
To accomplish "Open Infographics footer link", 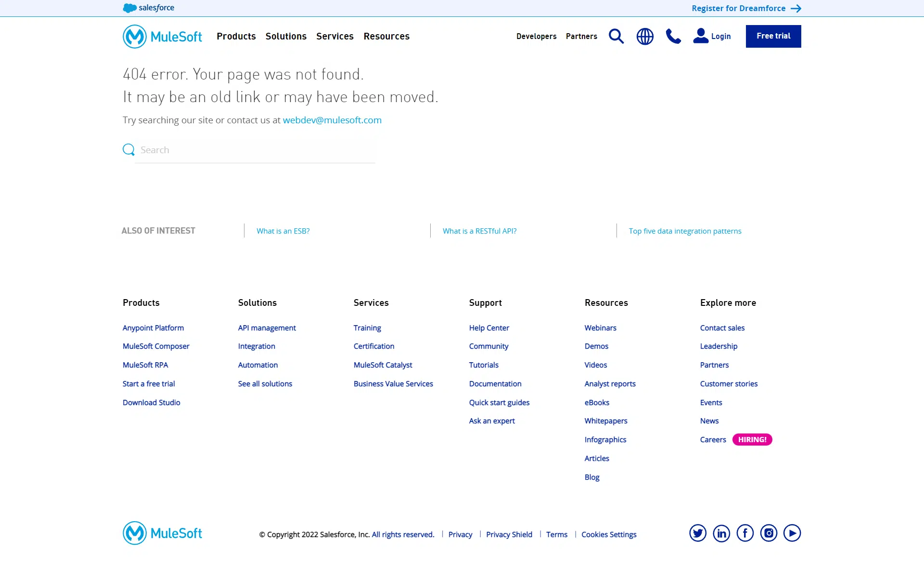I will coord(605,439).
